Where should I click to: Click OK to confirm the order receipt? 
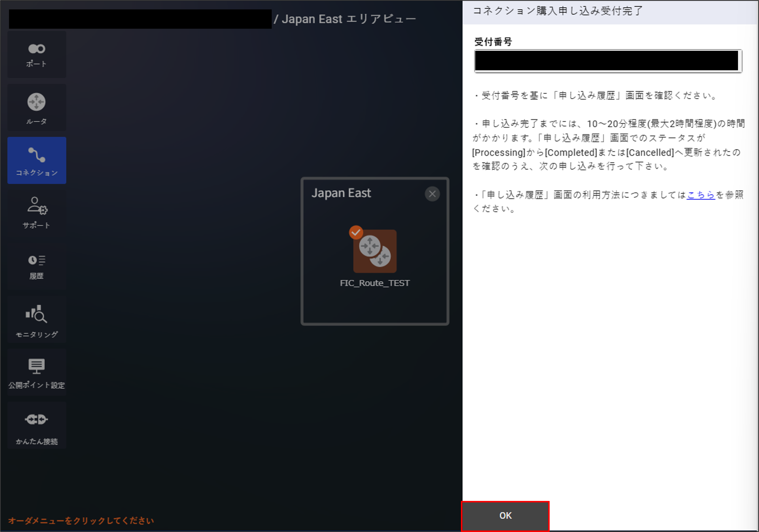point(505,516)
